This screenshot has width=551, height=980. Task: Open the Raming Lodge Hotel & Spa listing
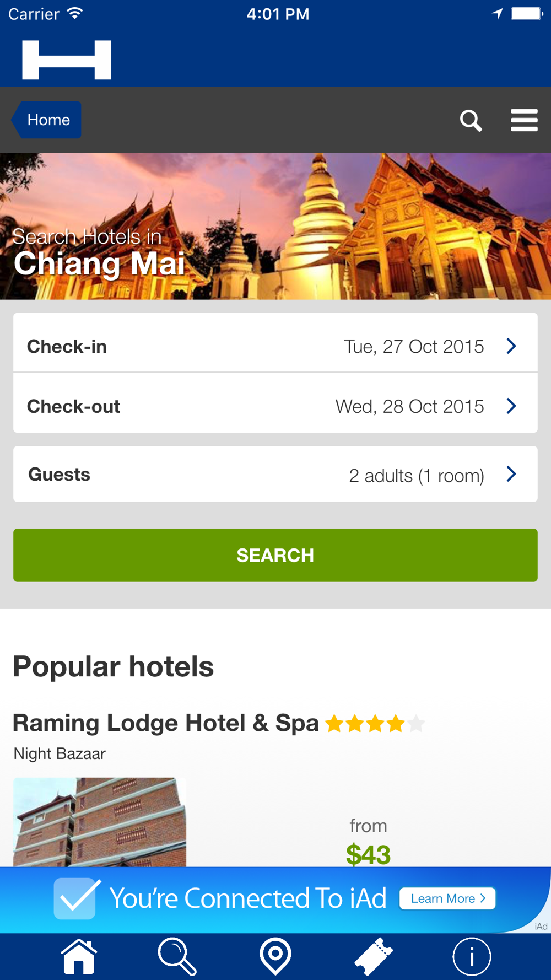pyautogui.click(x=165, y=723)
